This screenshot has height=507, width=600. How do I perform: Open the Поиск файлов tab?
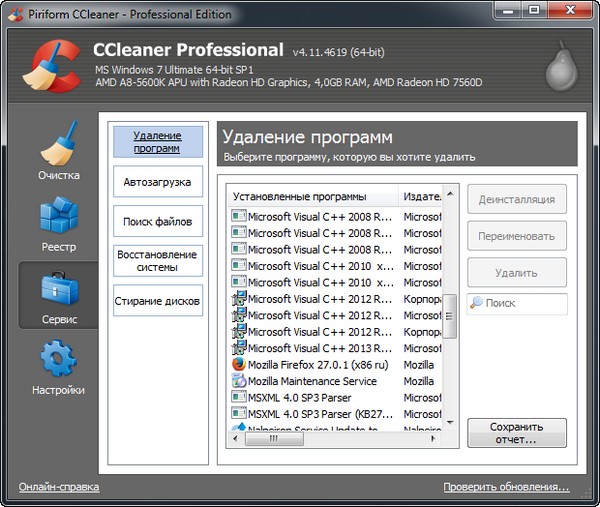click(158, 221)
